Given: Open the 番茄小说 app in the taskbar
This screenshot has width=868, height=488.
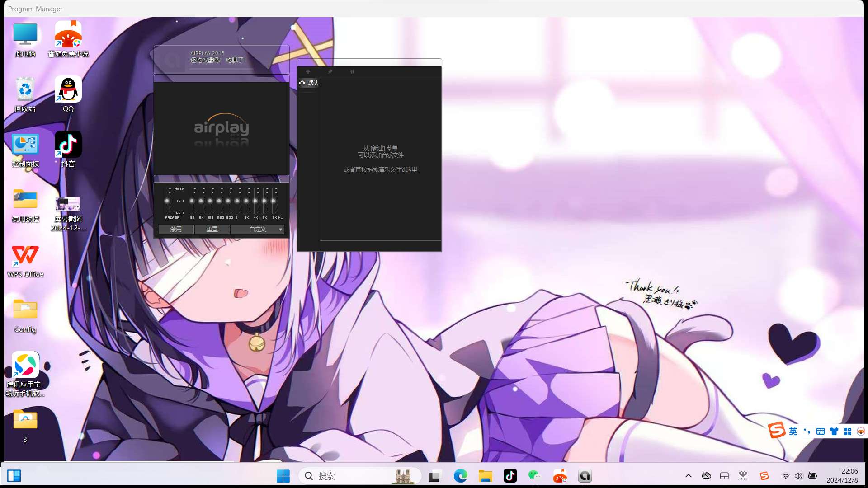Looking at the screenshot, I should pos(560,476).
